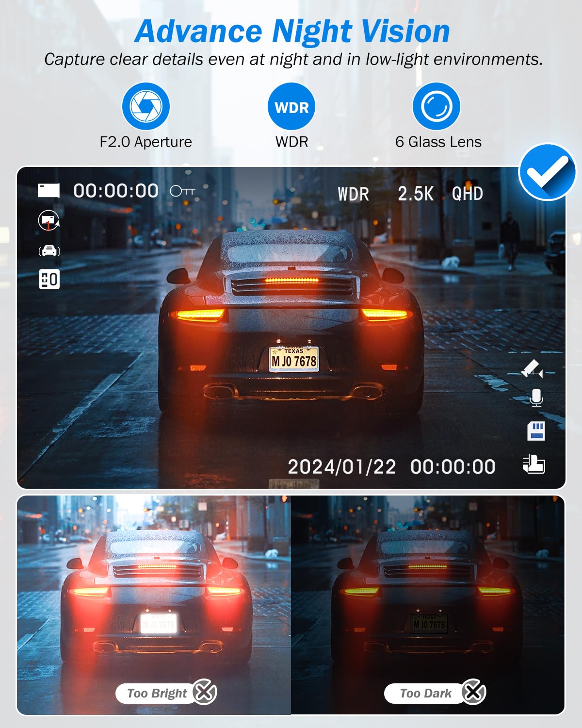Screen dimensions: 582x728
Task: Click the 'F2.0 Aperture' caption text
Action: (146, 142)
